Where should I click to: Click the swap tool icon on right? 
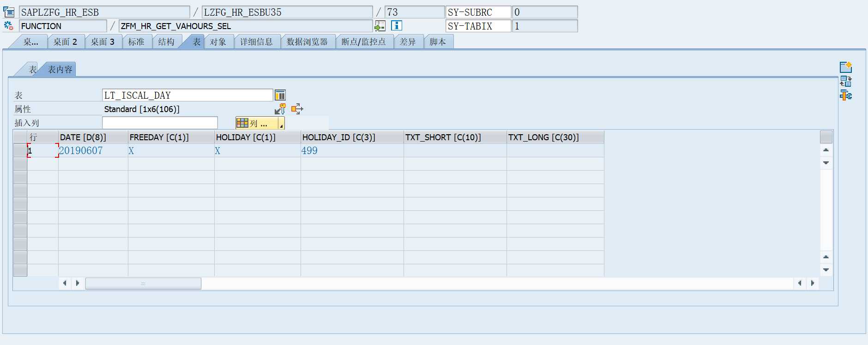(x=846, y=81)
